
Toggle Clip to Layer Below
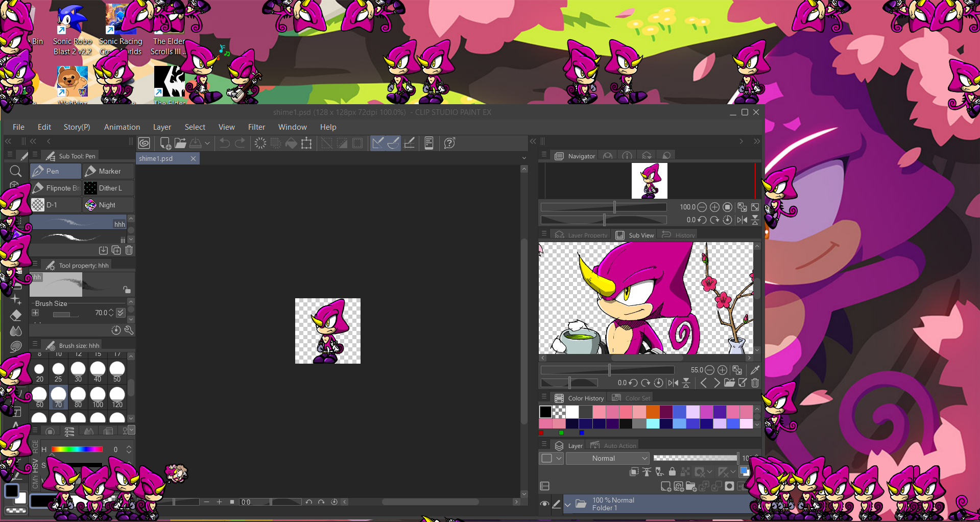click(x=634, y=472)
